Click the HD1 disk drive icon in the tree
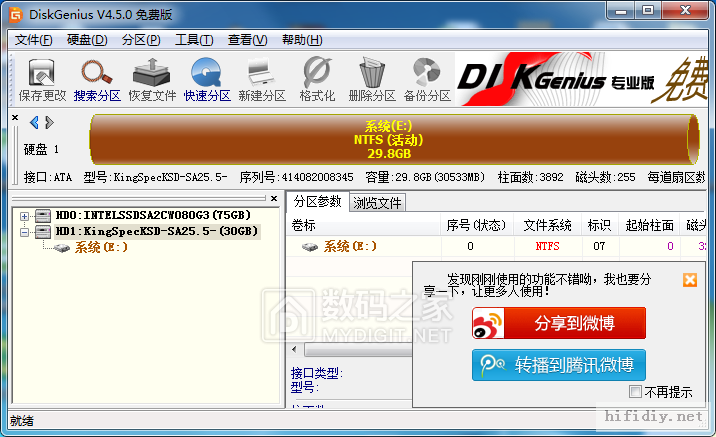Image resolution: width=716 pixels, height=437 pixels. [x=43, y=232]
